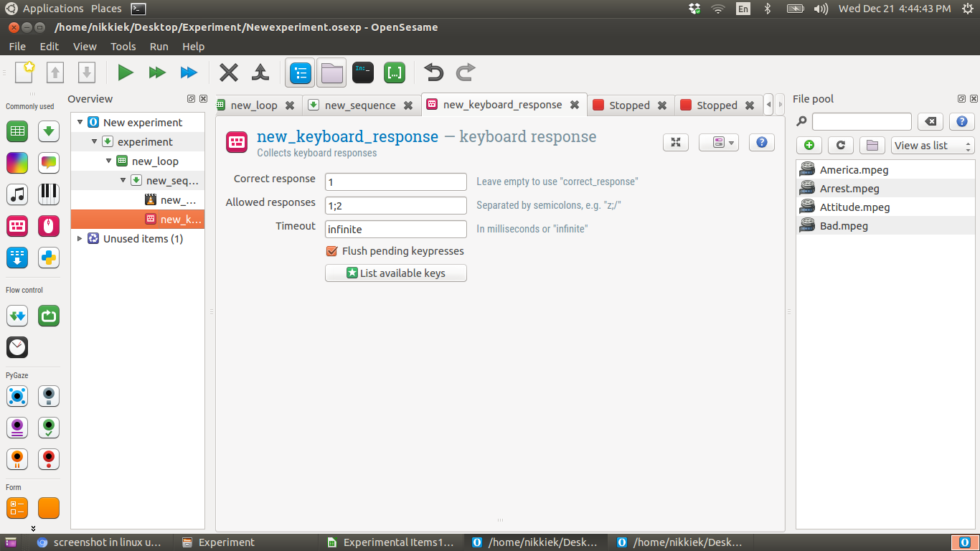This screenshot has width=980, height=551.
Task: Select the loop item in Commonly used
Action: (17, 131)
